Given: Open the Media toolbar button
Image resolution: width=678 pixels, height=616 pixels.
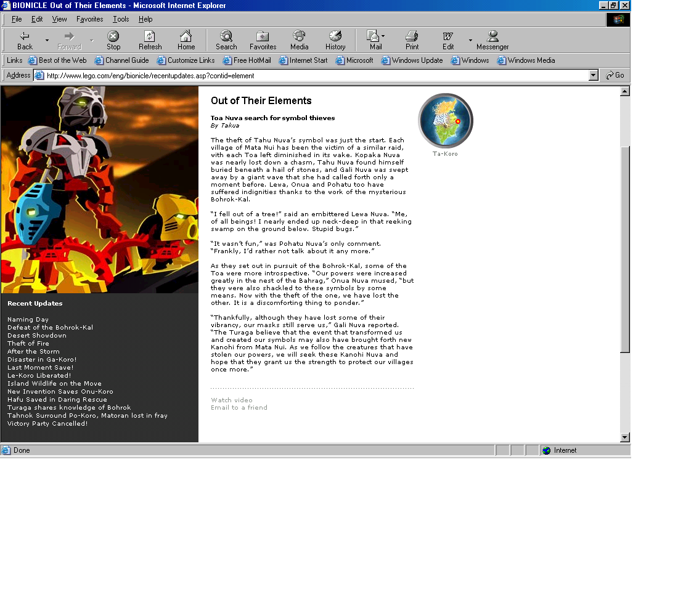Looking at the screenshot, I should 299,40.
